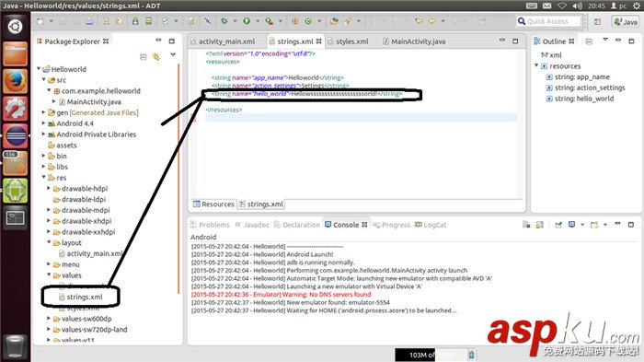Click the heap status memory bar

(x=431, y=355)
